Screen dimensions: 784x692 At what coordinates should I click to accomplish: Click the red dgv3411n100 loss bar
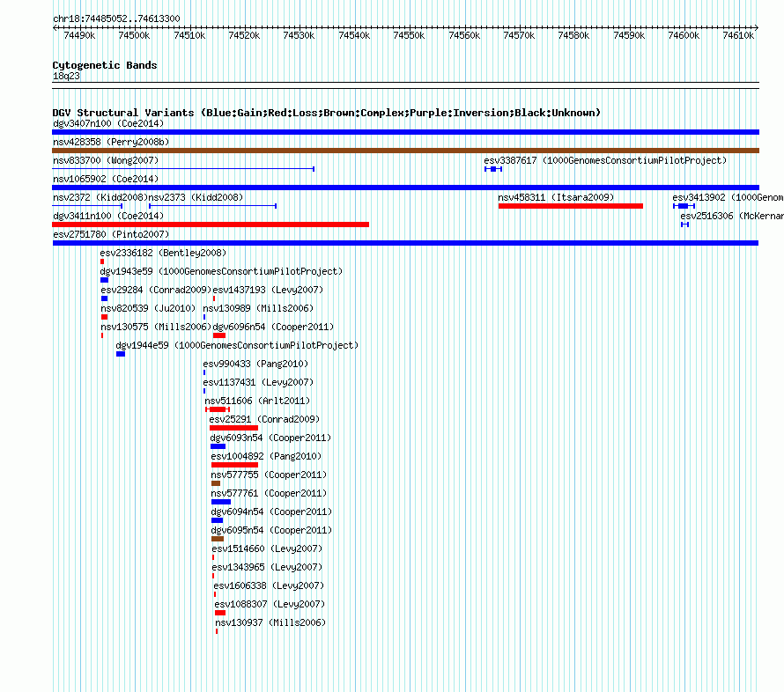pos(211,225)
